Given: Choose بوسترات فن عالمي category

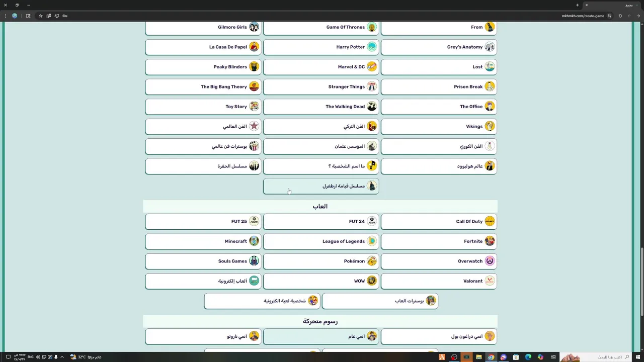Looking at the screenshot, I should pos(203,146).
